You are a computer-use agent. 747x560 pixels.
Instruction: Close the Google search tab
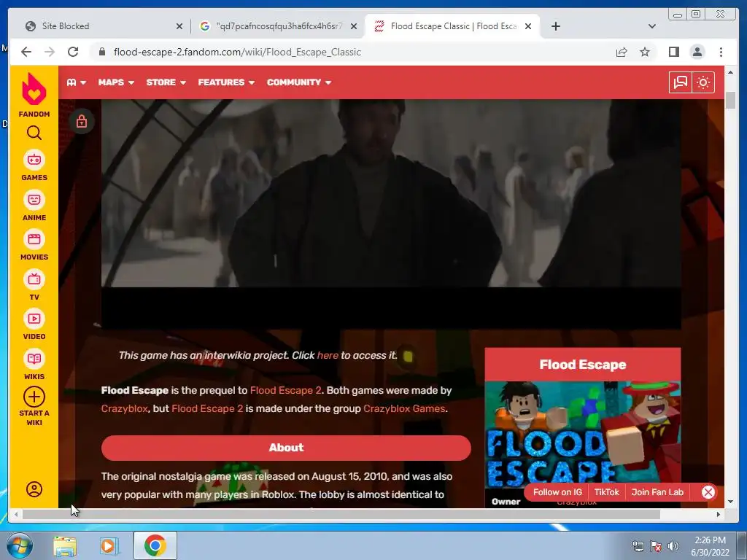point(354,26)
